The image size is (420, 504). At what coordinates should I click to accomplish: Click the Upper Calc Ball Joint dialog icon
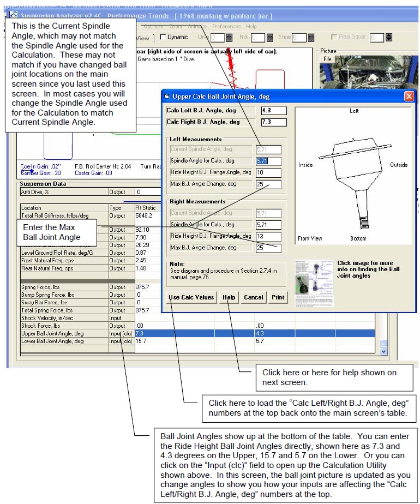167,97
